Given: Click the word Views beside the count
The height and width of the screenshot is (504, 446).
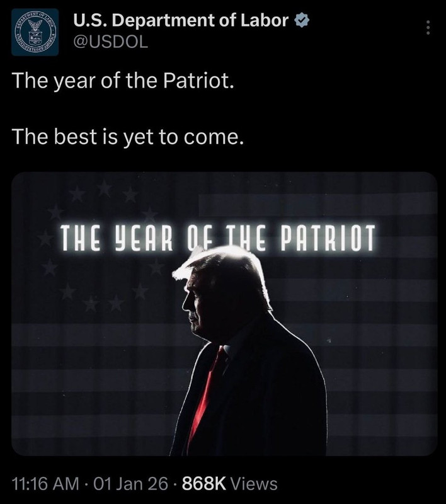Looking at the screenshot, I should pyautogui.click(x=254, y=483).
